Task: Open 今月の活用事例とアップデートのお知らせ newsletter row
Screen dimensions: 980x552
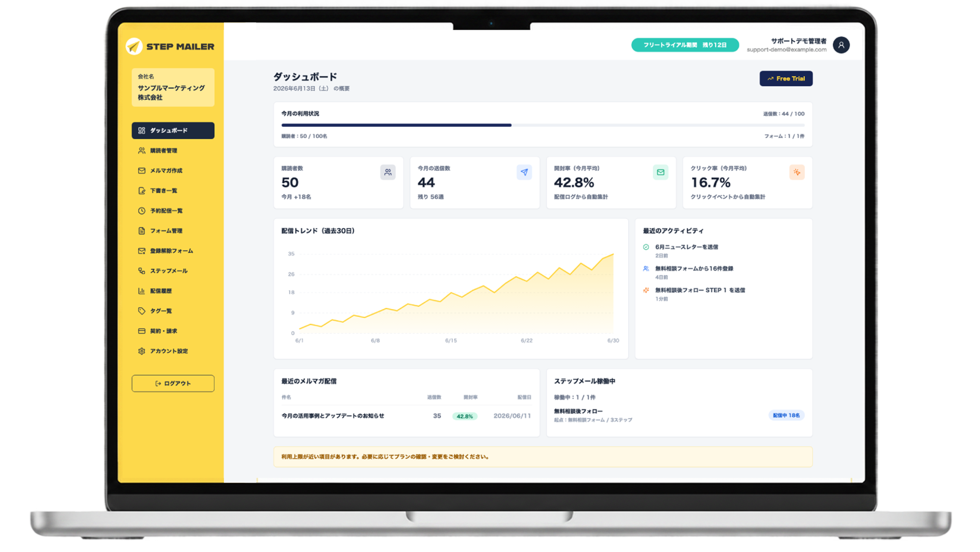Action: coord(406,416)
